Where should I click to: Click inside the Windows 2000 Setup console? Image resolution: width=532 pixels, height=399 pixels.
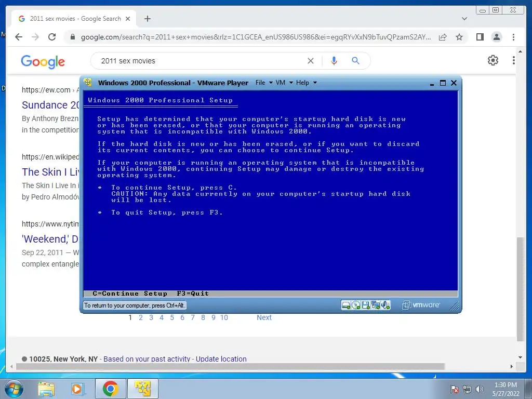pos(270,193)
